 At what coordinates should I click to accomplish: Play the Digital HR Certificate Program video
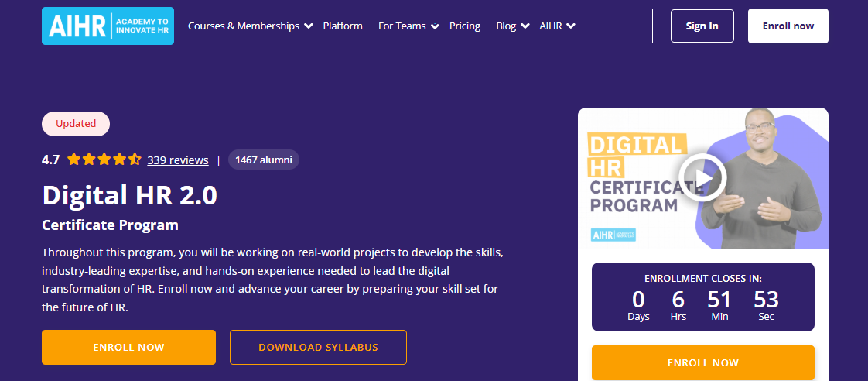point(702,177)
